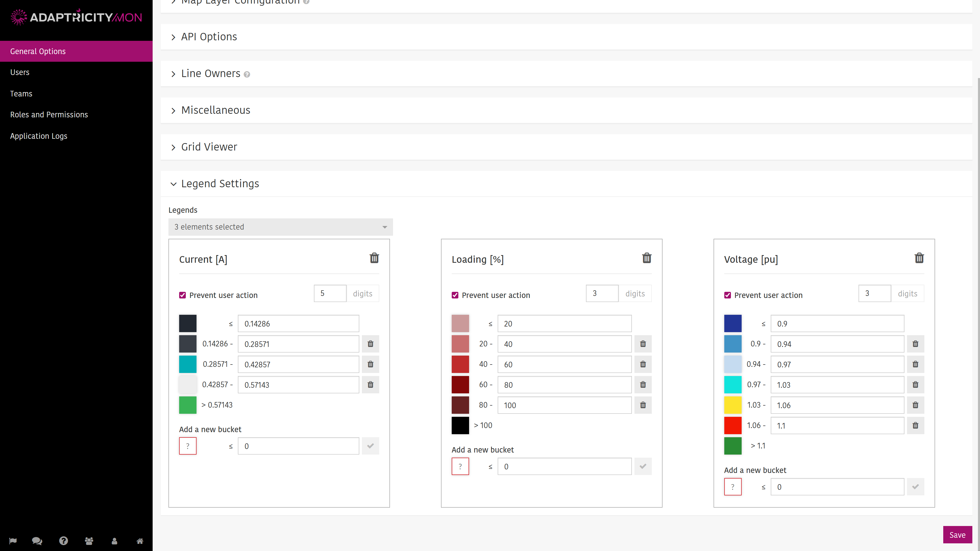Image resolution: width=980 pixels, height=551 pixels.
Task: Collapse the Legend Settings section
Action: pos(566,184)
